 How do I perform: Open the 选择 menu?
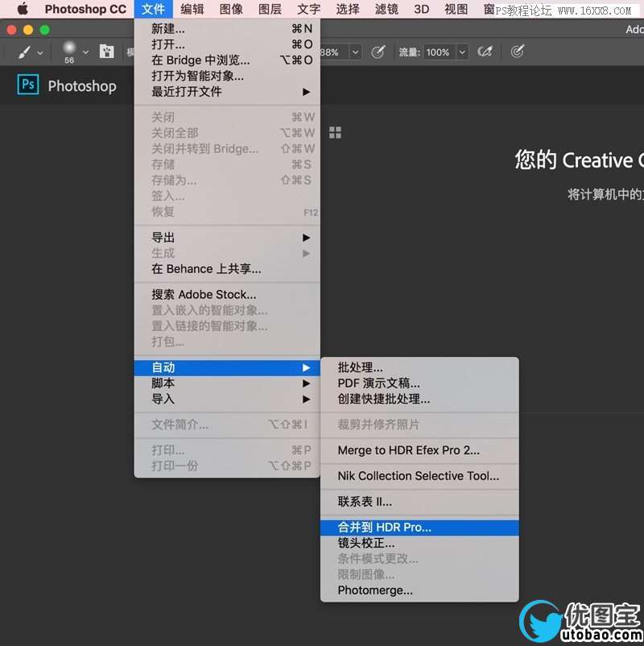tap(348, 9)
